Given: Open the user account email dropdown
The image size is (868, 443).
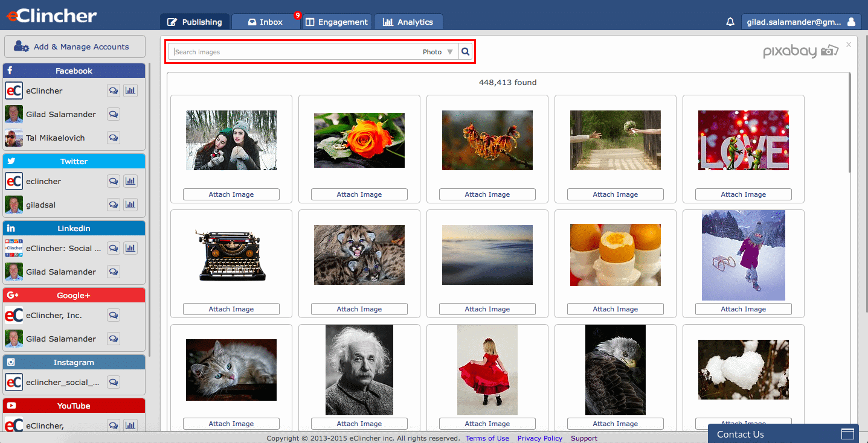Looking at the screenshot, I should click(x=801, y=22).
